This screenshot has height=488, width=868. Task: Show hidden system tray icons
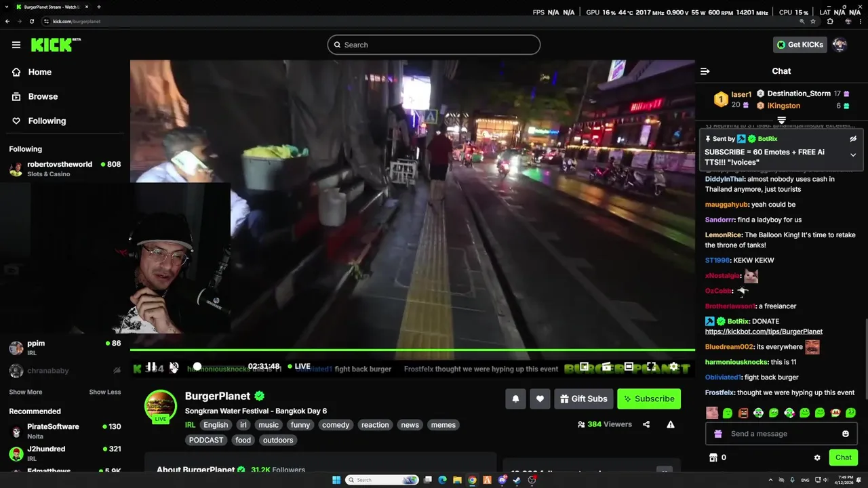tap(770, 480)
